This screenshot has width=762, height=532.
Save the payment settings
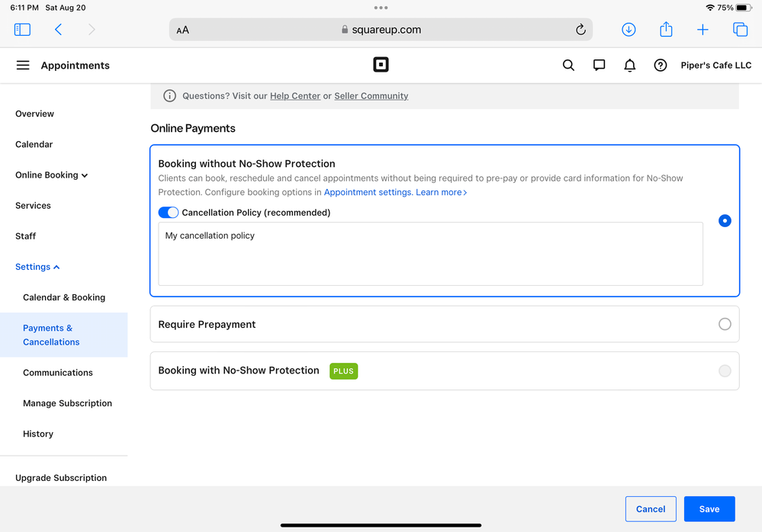point(709,509)
